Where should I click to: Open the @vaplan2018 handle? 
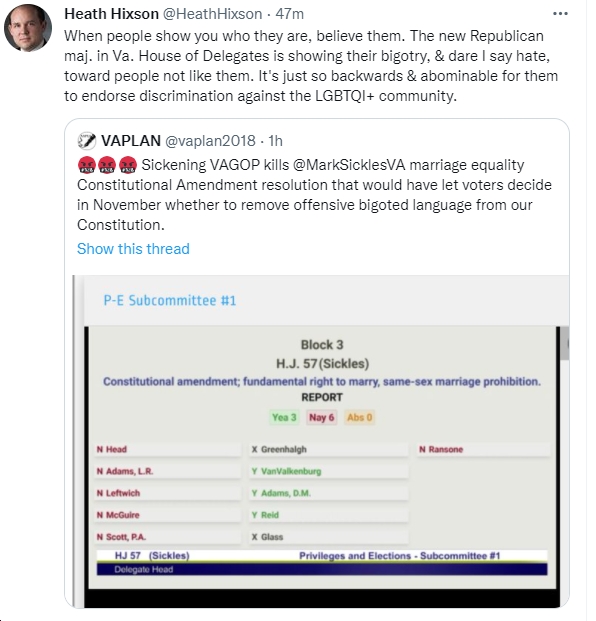(210, 141)
